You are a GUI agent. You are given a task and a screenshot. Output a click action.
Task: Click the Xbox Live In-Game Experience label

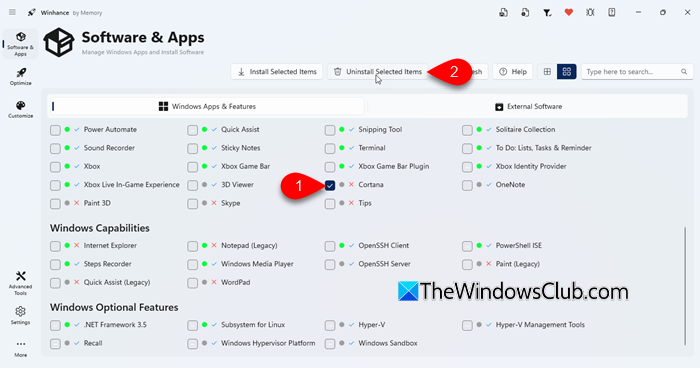point(131,184)
